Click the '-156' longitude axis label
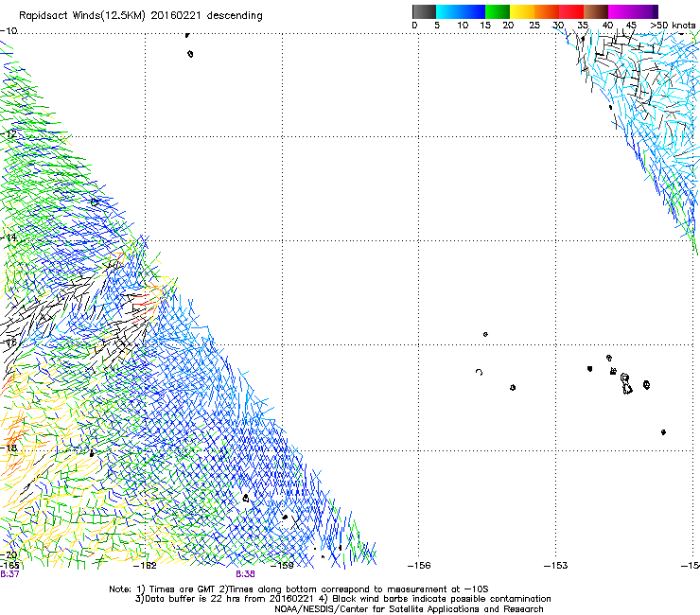This screenshot has width=700, height=615. tap(419, 566)
